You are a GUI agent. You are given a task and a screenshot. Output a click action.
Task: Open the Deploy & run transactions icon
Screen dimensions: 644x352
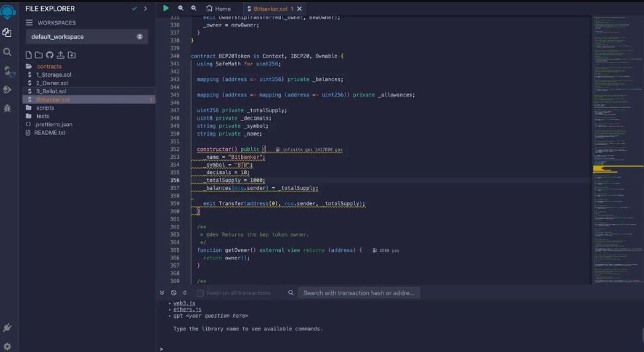[x=7, y=89]
